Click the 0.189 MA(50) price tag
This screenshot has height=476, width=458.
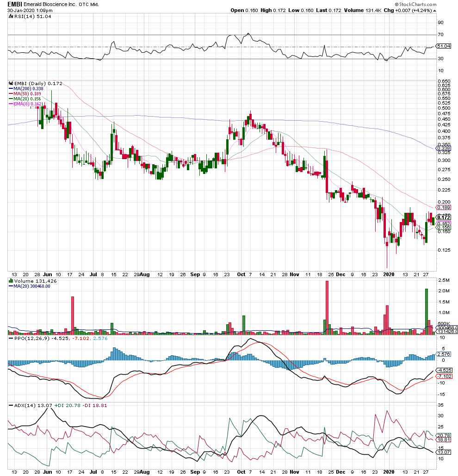click(444, 208)
